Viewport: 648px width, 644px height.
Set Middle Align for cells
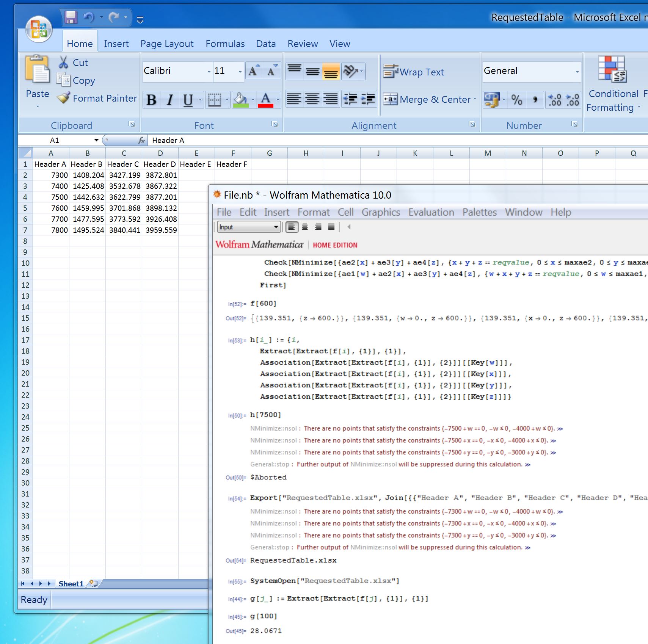coord(312,71)
